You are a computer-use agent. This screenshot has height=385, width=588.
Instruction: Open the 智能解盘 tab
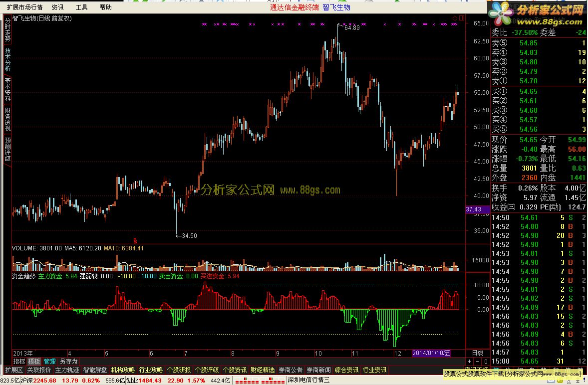click(95, 370)
